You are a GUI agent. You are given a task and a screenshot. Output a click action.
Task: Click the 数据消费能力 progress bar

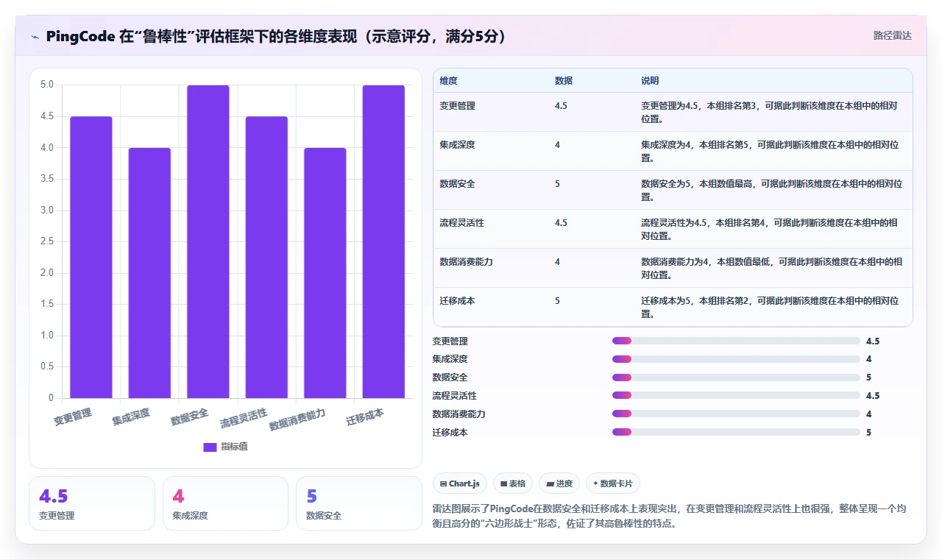coord(736,414)
